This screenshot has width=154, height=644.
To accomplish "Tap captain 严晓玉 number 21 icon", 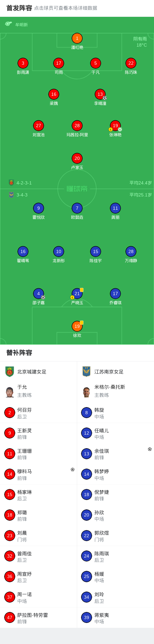I will tap(77, 294).
